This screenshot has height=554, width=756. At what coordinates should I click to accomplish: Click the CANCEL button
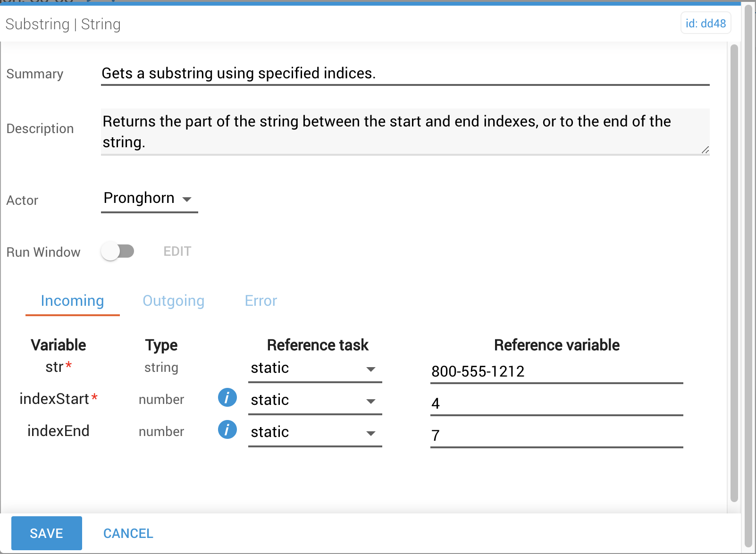[128, 533]
